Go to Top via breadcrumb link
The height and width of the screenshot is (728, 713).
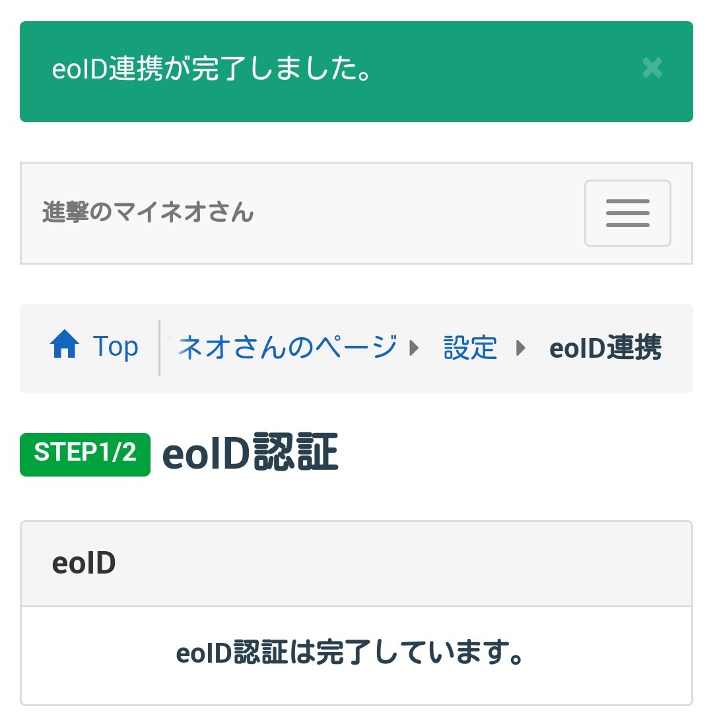tap(115, 347)
